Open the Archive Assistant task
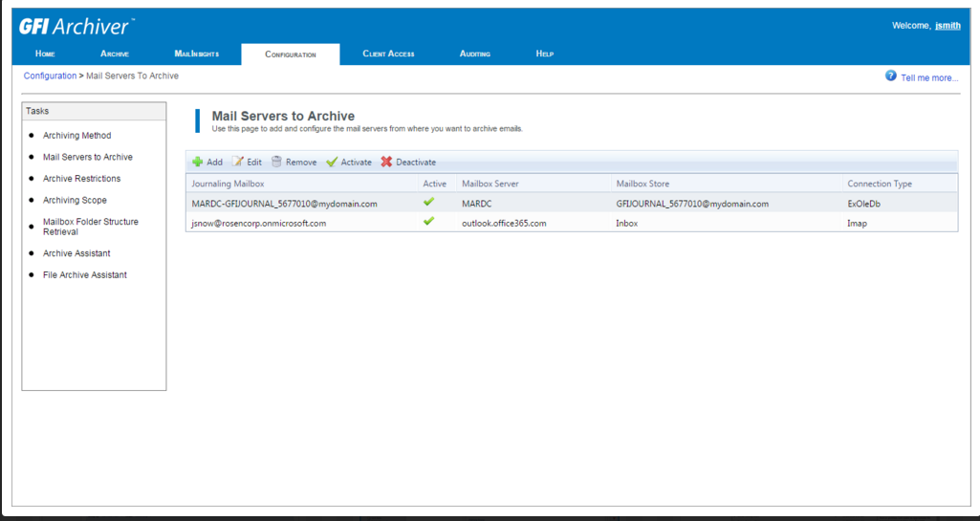The height and width of the screenshot is (521, 980). [x=76, y=253]
